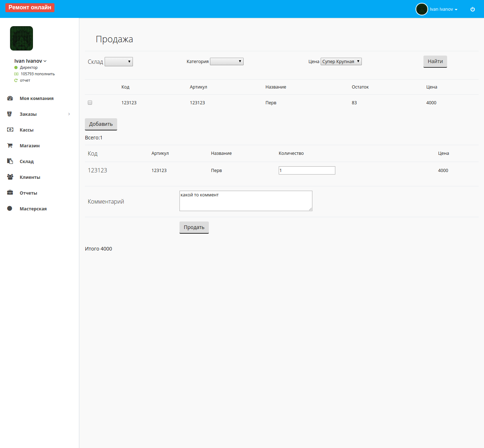The height and width of the screenshot is (448, 484).
Task: Click the money icon beside balance 105793
Action: point(16,74)
